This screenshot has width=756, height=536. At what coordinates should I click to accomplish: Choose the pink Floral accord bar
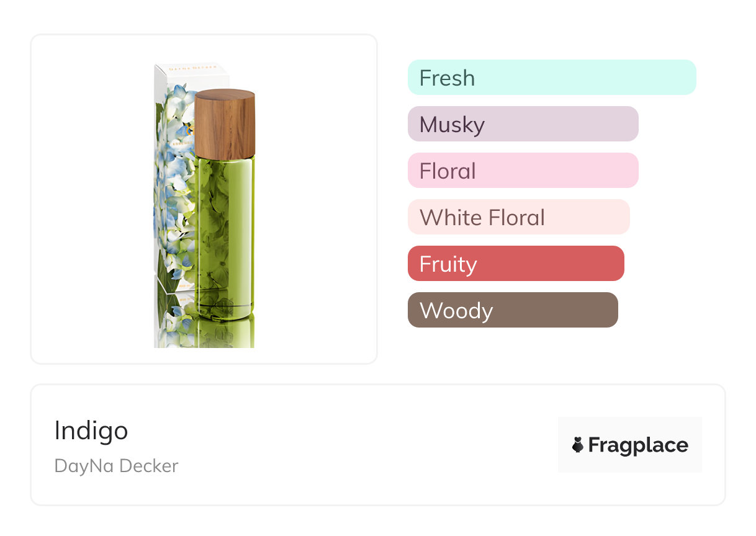[x=523, y=171]
